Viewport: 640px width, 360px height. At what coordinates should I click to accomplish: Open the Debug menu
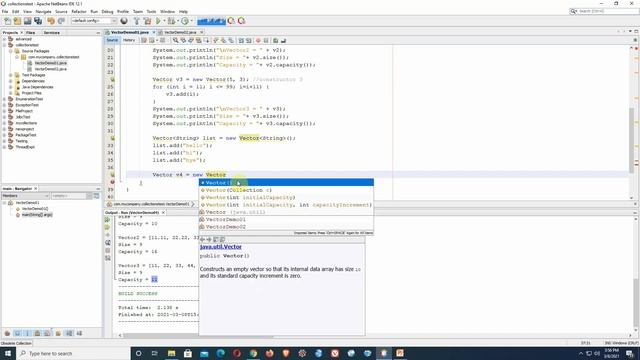point(107,11)
